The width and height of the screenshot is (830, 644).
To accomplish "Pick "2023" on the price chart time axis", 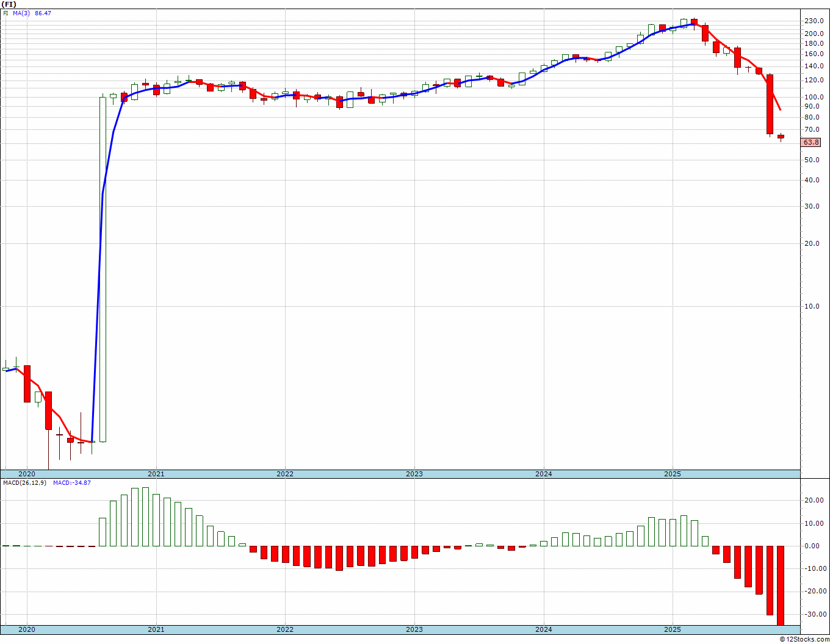I will [x=414, y=474].
